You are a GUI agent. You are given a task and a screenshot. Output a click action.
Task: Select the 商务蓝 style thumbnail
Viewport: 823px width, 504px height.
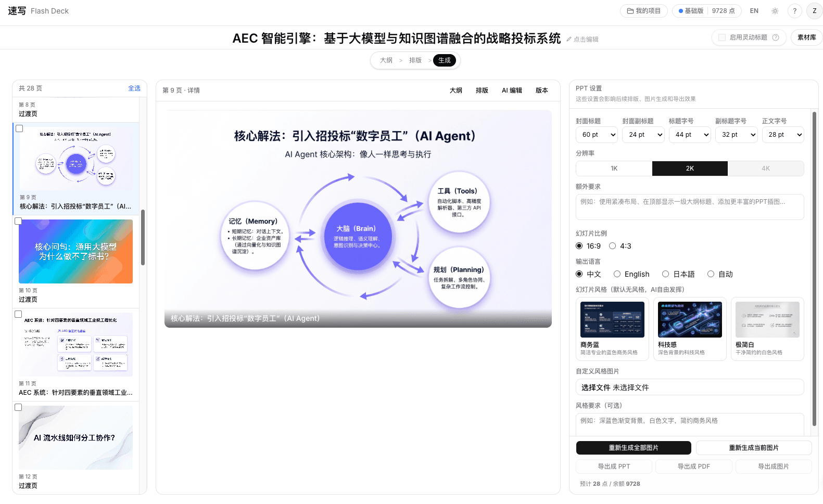point(612,319)
